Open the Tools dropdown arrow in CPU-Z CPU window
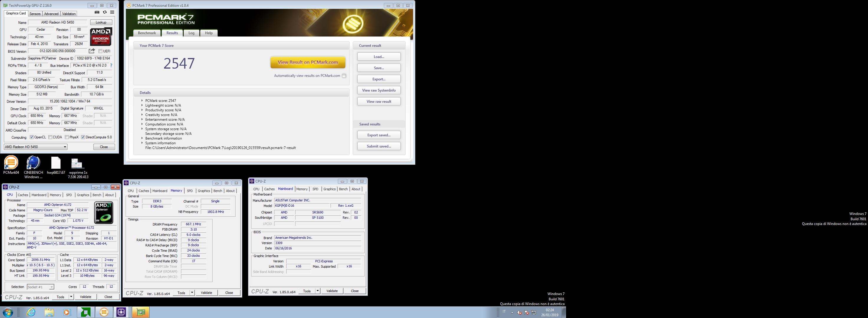 pyautogui.click(x=71, y=297)
